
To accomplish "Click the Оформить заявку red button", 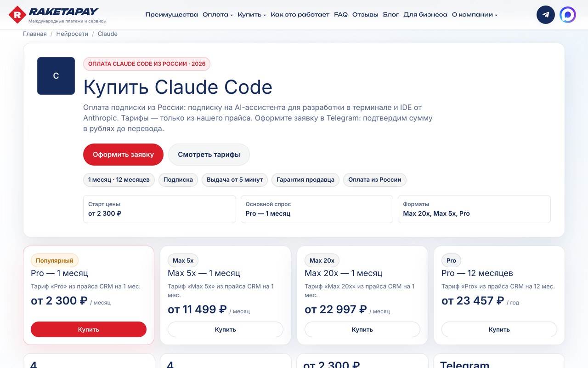I will (x=123, y=155).
